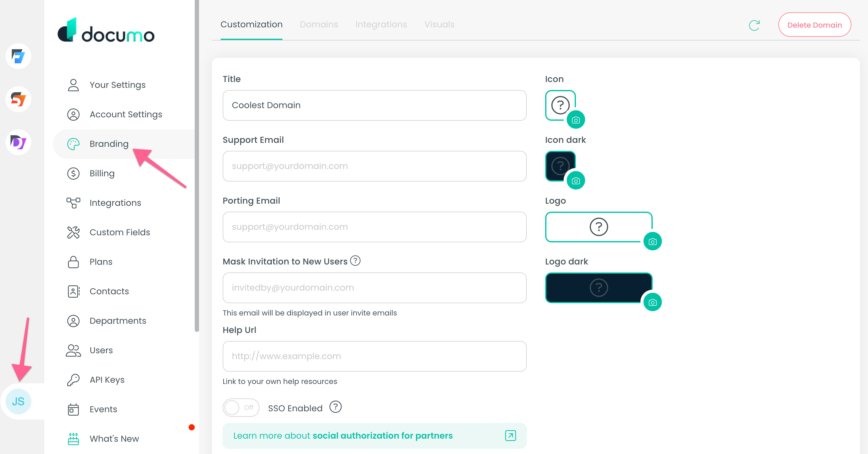
Task: Switch to the Domains tab
Action: click(319, 24)
